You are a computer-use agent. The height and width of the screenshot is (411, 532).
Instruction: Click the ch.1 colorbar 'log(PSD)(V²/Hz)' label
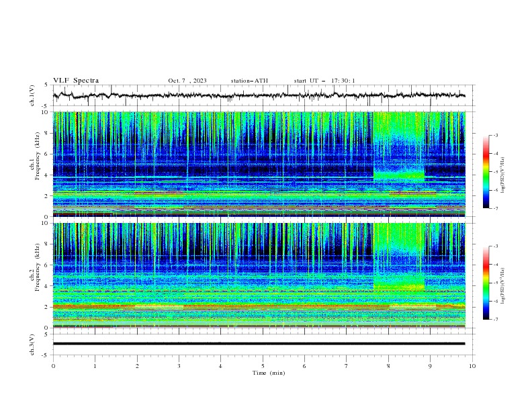coord(503,175)
